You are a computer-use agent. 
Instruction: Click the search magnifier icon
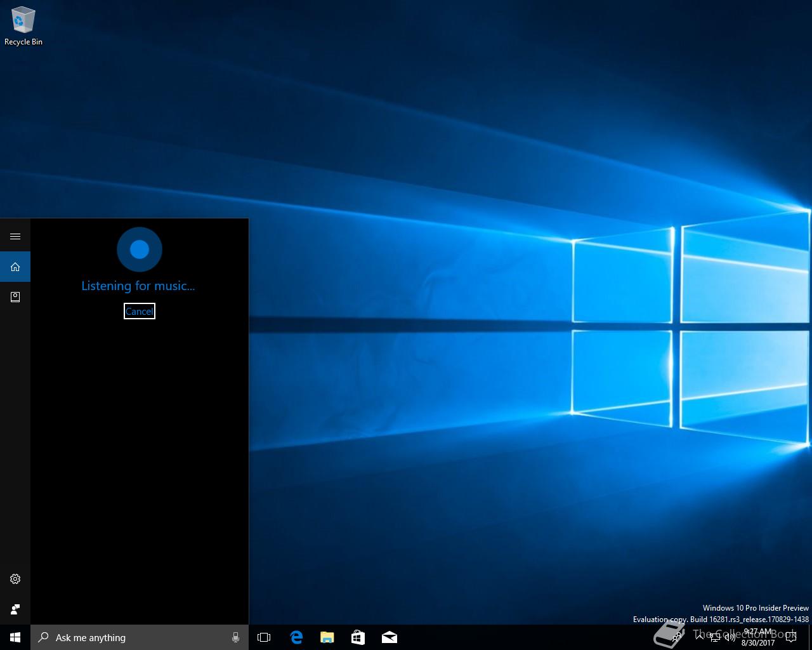coord(43,637)
